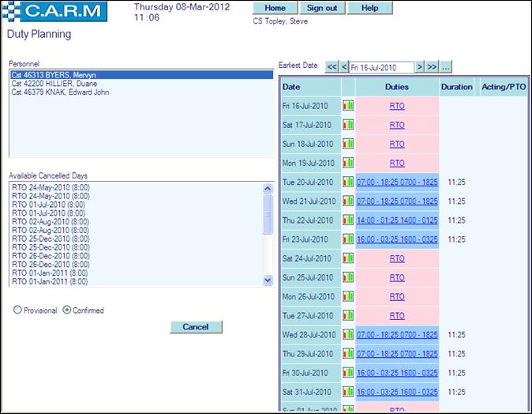Click the chart icon beside Wed 28-Jul-2010
Screen dimensions: 532x414
348,335
